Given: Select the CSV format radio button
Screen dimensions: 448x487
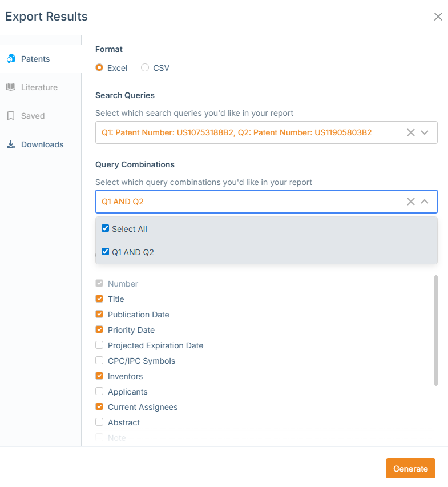Looking at the screenshot, I should (x=145, y=67).
